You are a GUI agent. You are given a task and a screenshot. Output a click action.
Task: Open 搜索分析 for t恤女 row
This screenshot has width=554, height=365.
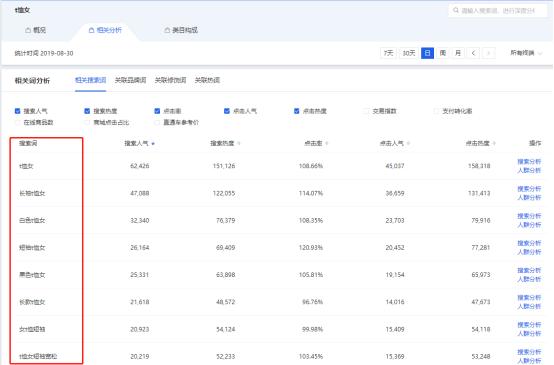(x=529, y=161)
